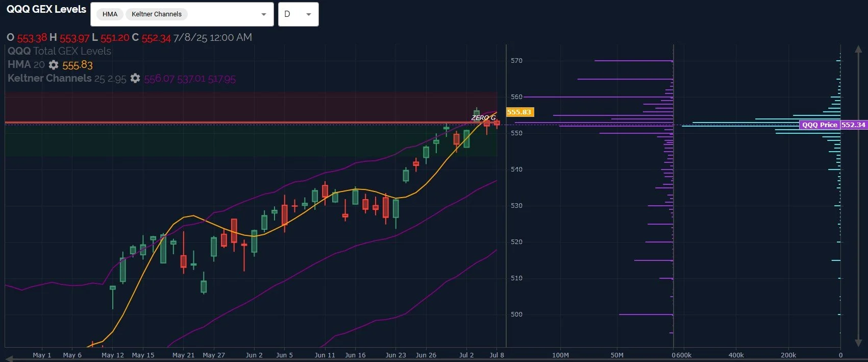Click the Jun 2 date label
Screen dimensions: 868x362
pos(254,355)
